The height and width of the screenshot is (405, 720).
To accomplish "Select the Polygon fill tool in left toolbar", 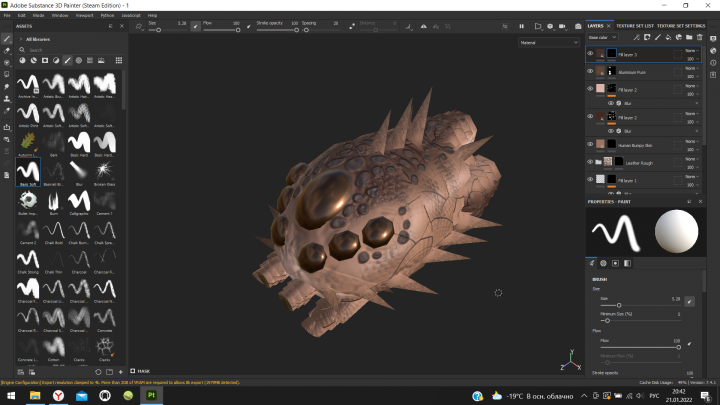I will [7, 75].
